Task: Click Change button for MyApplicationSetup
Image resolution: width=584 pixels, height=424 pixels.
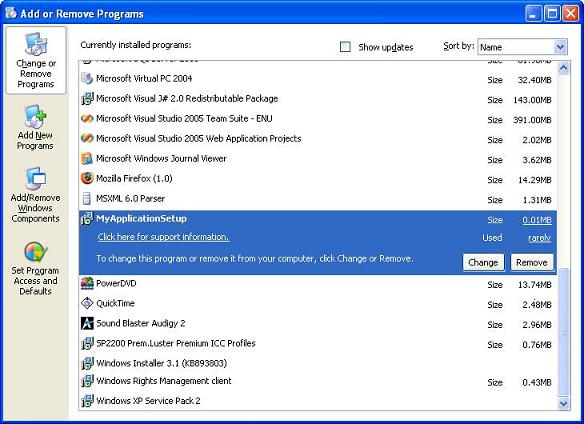Action: coord(483,262)
